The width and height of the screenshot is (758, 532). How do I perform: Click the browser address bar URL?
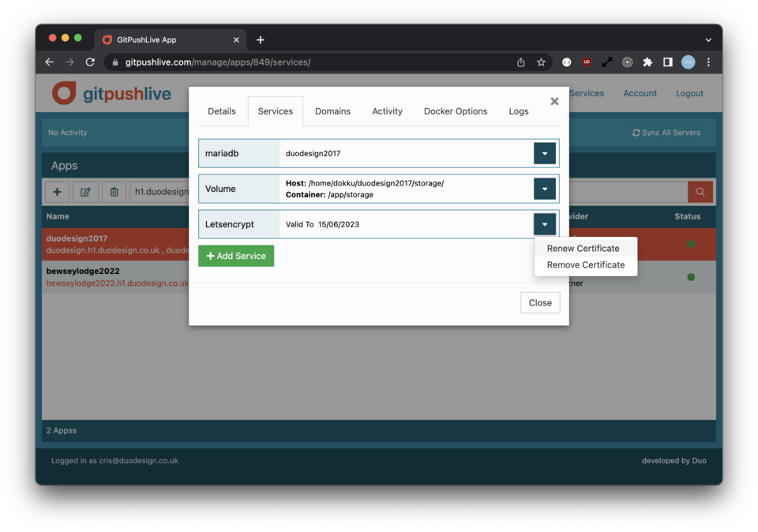point(218,62)
